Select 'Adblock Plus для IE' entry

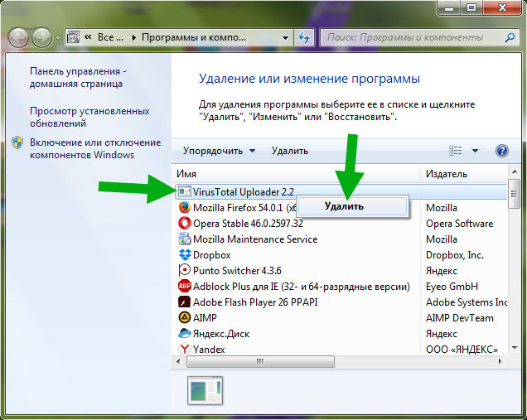(x=302, y=287)
